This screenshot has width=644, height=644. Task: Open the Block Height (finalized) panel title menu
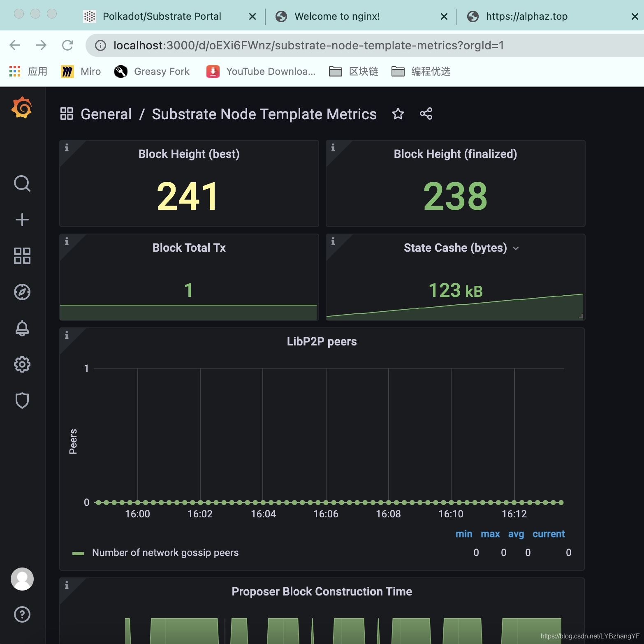click(455, 154)
